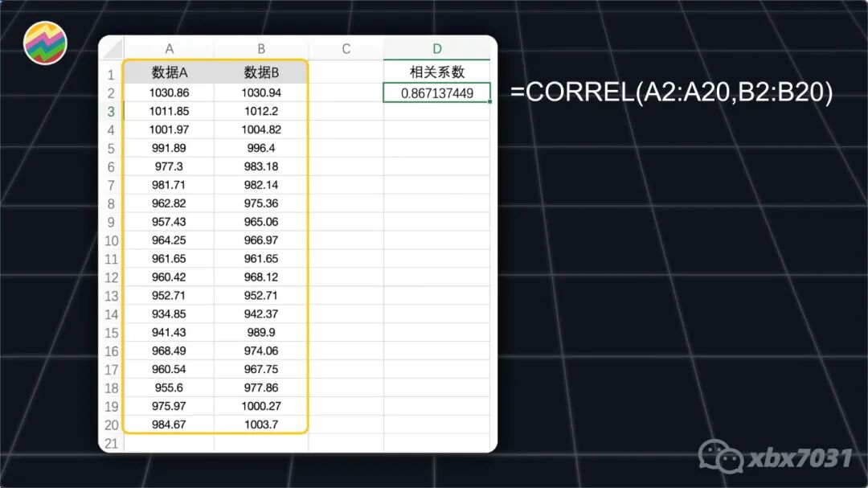Click cell with value 975.36
This screenshot has height=488, width=868.
tap(261, 203)
